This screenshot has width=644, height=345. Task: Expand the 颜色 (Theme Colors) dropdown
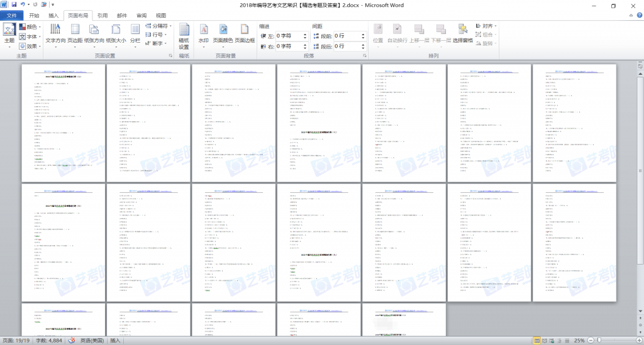coord(30,27)
